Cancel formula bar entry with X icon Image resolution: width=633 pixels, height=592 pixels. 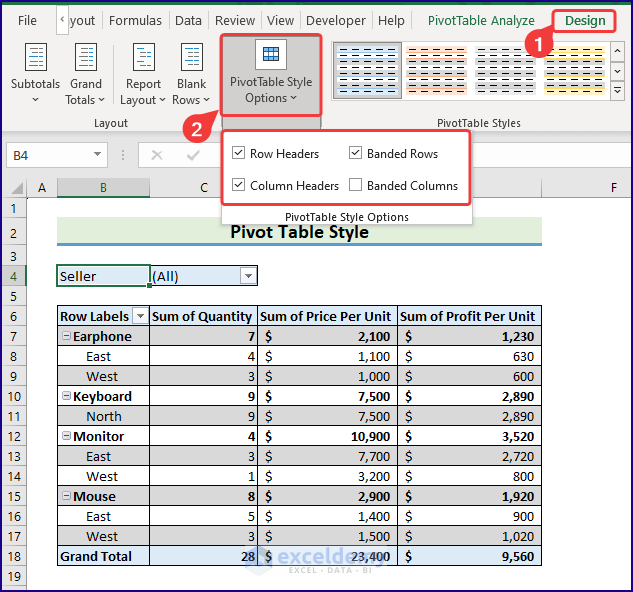tap(157, 155)
